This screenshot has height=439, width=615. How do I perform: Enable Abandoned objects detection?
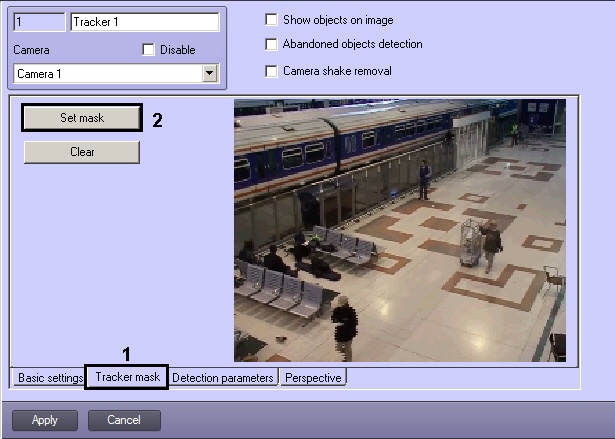coord(271,44)
